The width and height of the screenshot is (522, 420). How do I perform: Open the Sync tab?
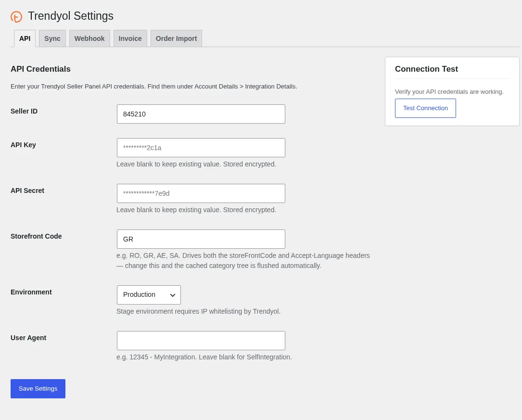(52, 38)
